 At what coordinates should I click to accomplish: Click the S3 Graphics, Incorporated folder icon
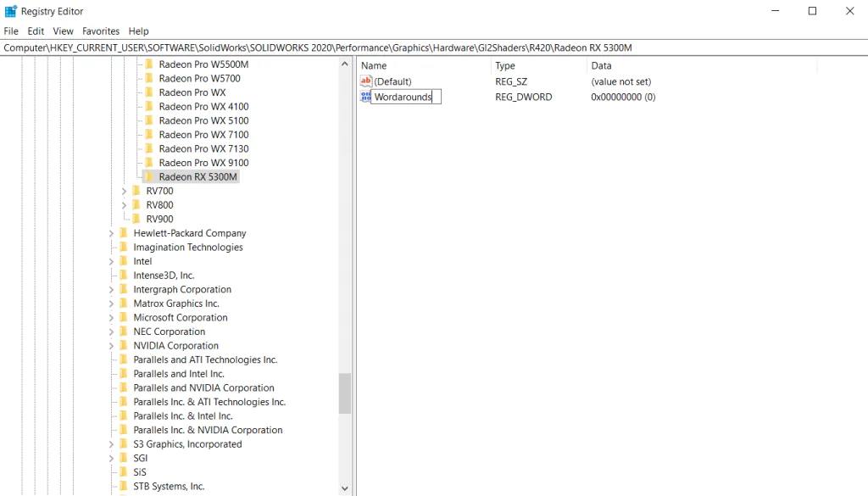coord(124,444)
